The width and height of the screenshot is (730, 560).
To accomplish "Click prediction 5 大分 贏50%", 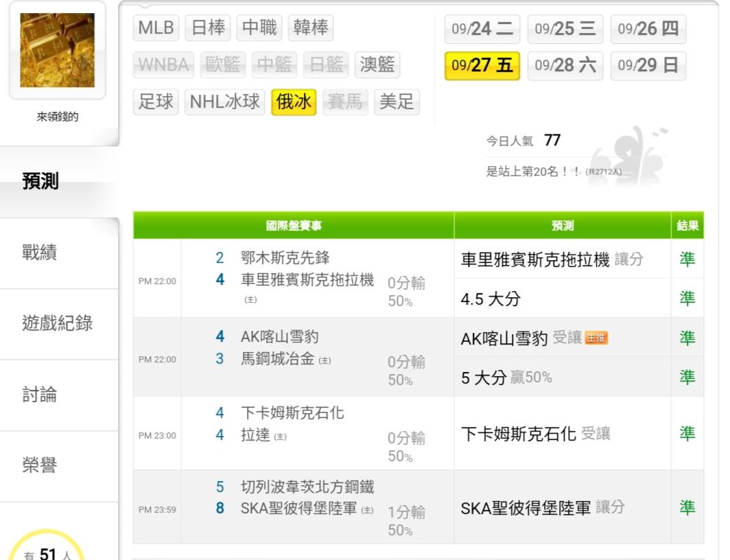I will click(x=506, y=377).
